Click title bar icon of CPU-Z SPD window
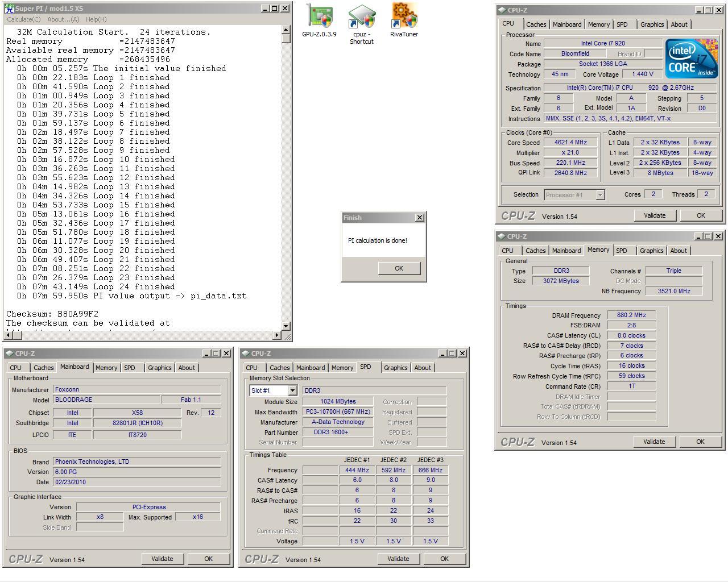Viewport: 728px width, 582px height. pyautogui.click(x=246, y=354)
